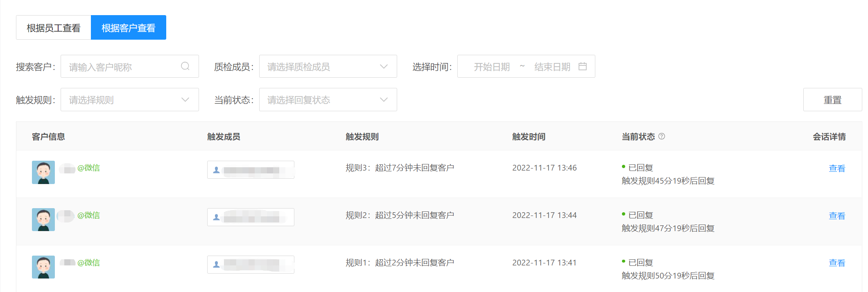Screen dimensions: 868x292
Task: Click the 结束日期 date field
Action: (552, 67)
